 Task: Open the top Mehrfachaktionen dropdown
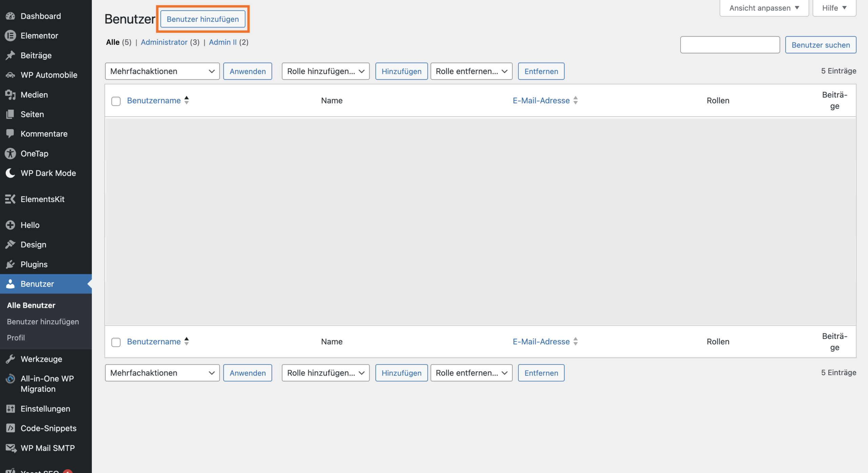pyautogui.click(x=162, y=71)
